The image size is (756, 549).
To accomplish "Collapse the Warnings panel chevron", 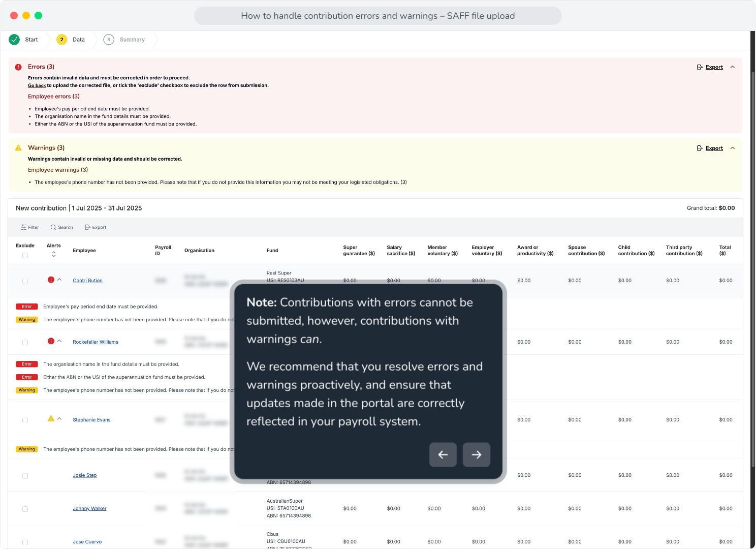I will click(733, 148).
